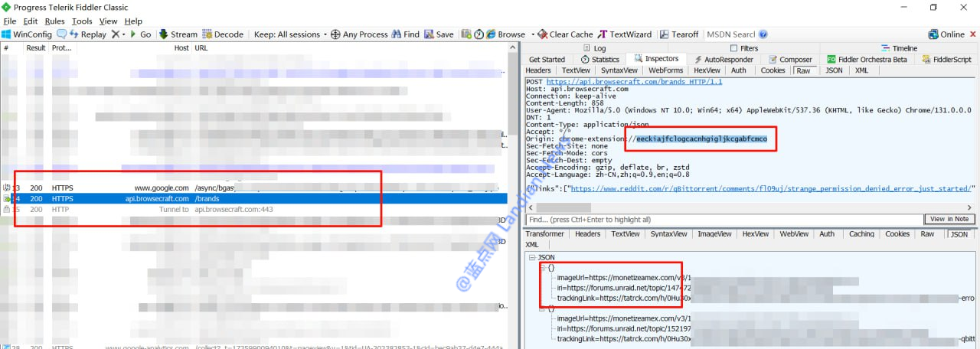Open the TextWizard tool
The height and width of the screenshot is (349, 980).
tap(625, 34)
